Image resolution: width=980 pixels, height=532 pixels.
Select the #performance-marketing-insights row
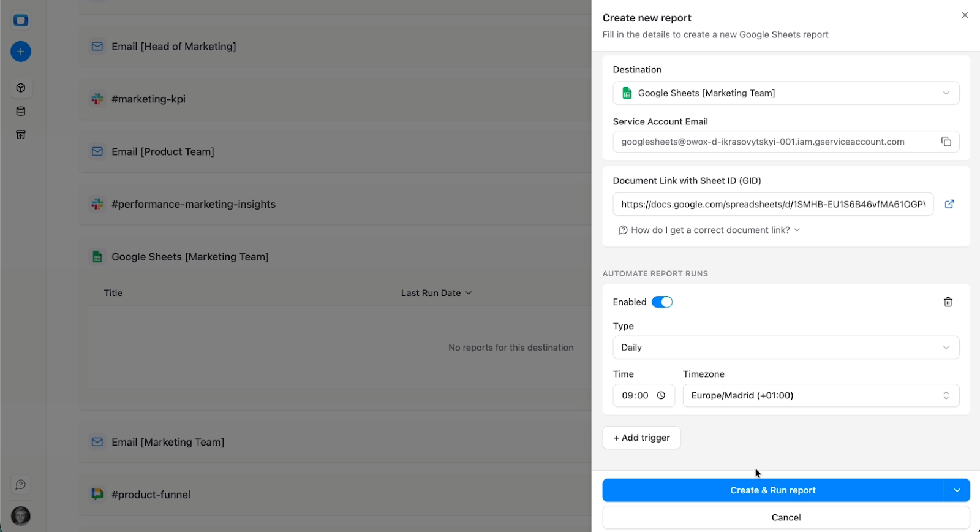point(336,204)
